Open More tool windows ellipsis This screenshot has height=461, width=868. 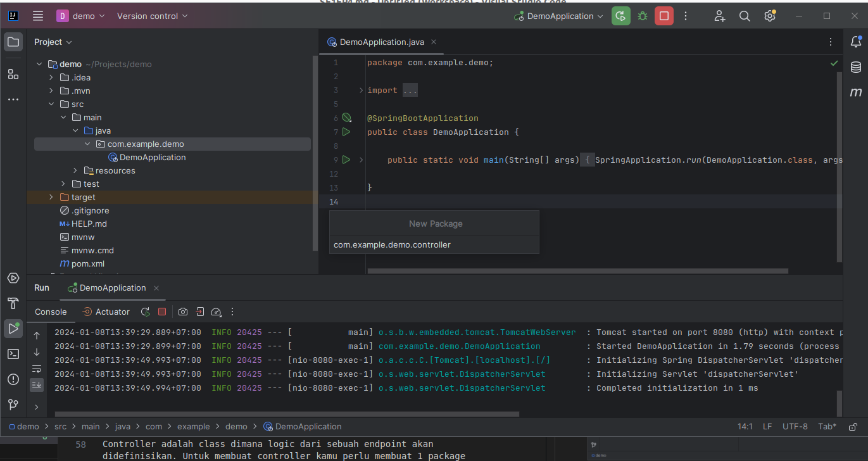coord(13,99)
